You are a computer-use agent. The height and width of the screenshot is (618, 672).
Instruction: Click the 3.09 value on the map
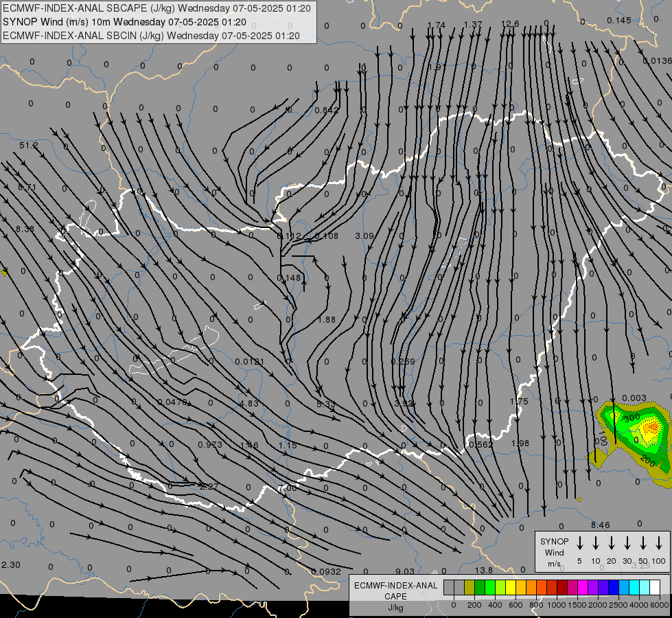(x=364, y=236)
